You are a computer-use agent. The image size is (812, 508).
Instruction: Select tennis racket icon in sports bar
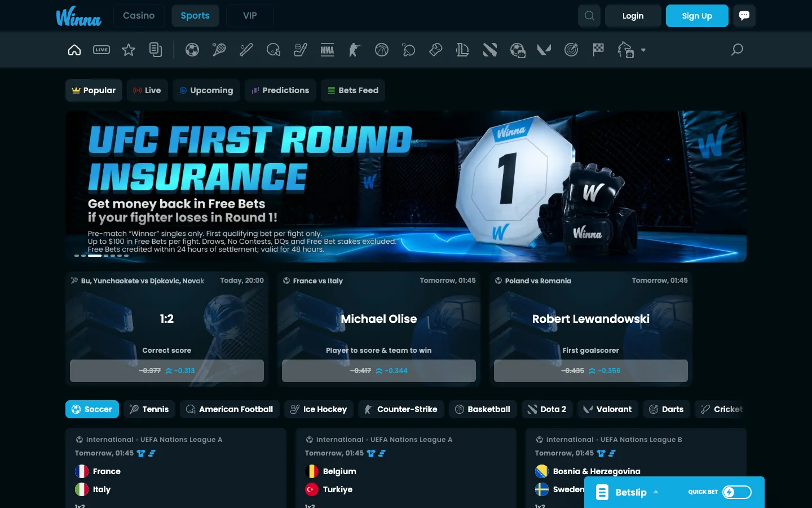(219, 50)
